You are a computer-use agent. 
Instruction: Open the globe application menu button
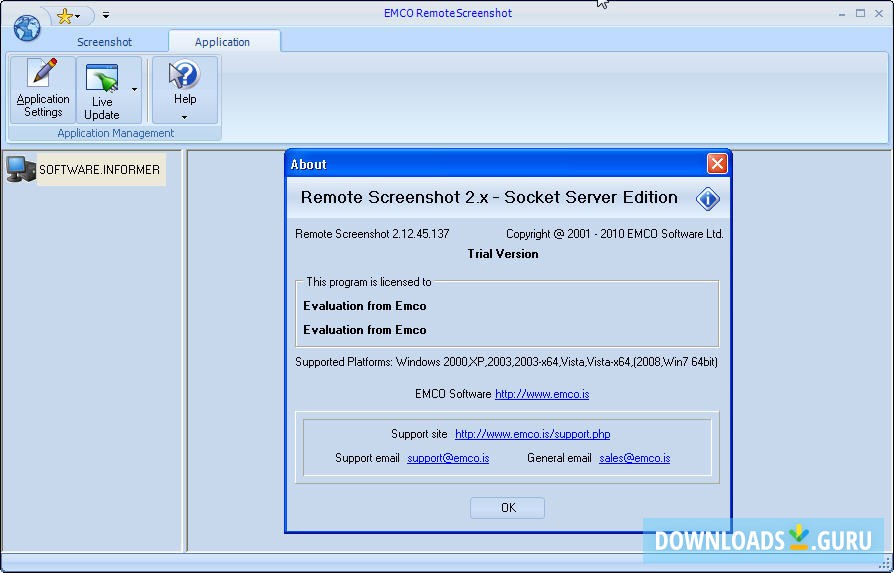tap(27, 28)
